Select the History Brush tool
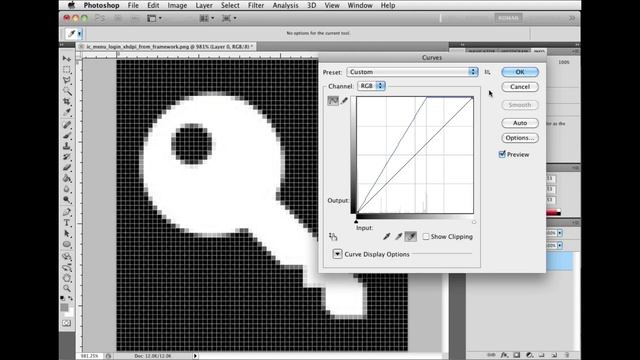This screenshot has width=640, height=360. point(67,157)
